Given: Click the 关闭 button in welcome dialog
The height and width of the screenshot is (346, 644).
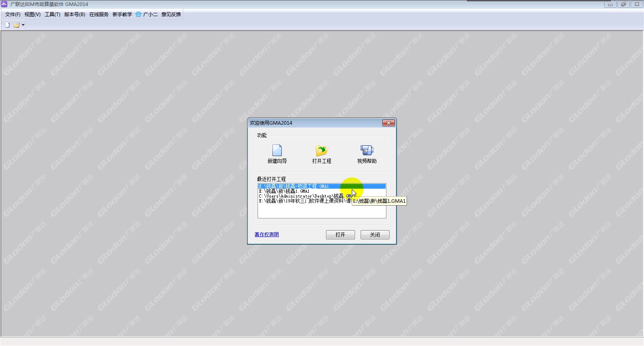Looking at the screenshot, I should point(375,235).
